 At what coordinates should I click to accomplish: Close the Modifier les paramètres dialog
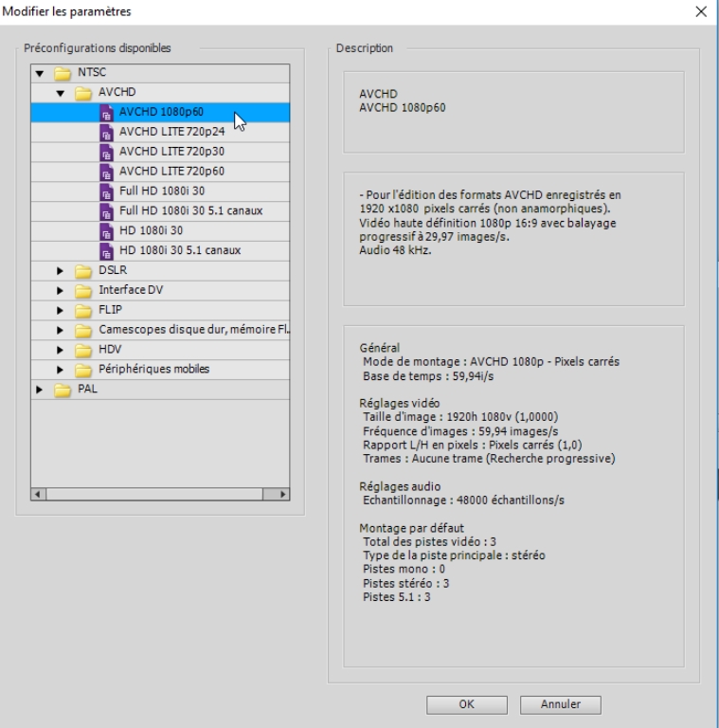coord(701,11)
